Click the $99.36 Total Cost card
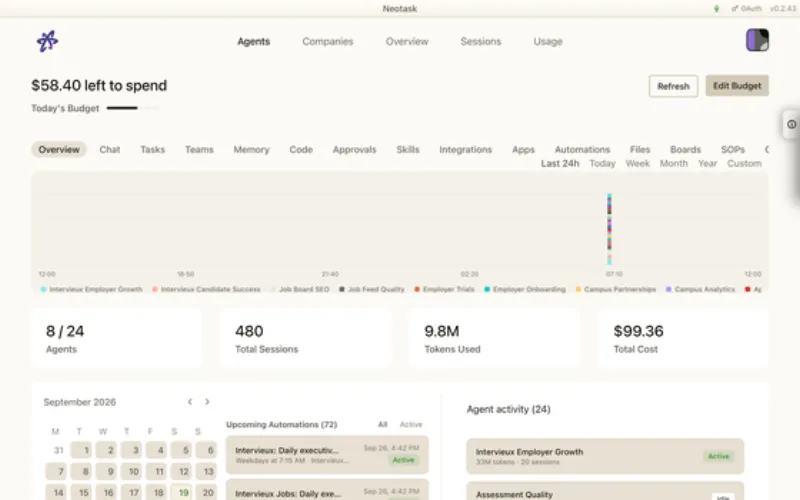Screen dimensions: 800x500 tap(683, 338)
